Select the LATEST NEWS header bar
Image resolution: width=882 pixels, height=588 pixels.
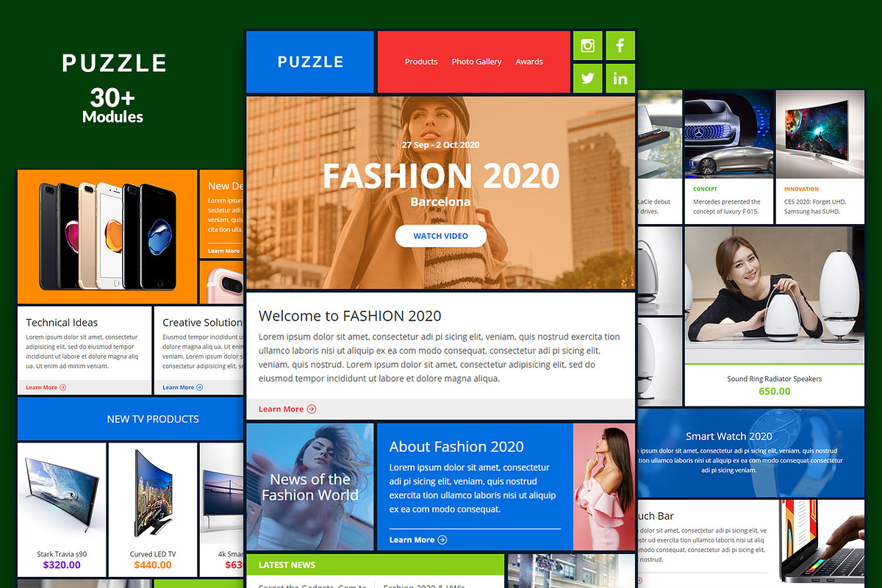click(375, 564)
